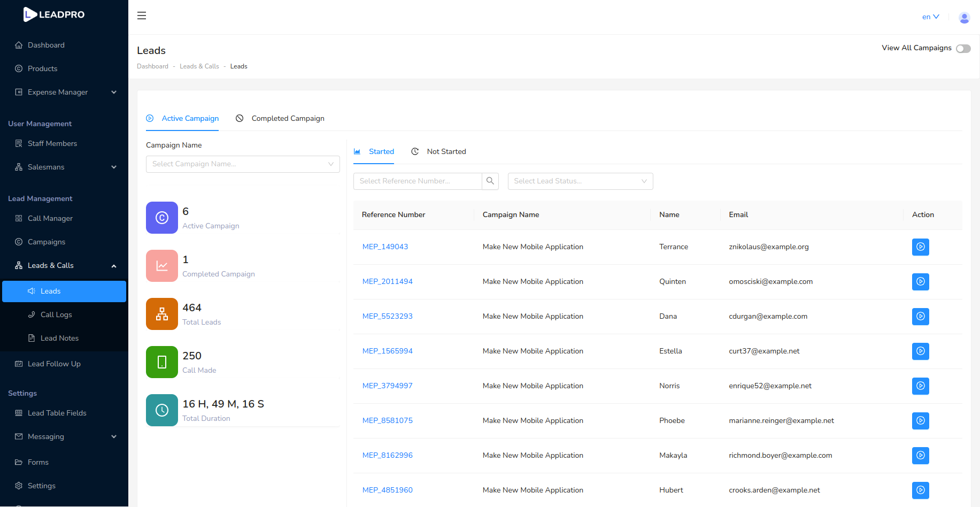
Task: Collapse the Leads & Calls submenu
Action: [64, 265]
